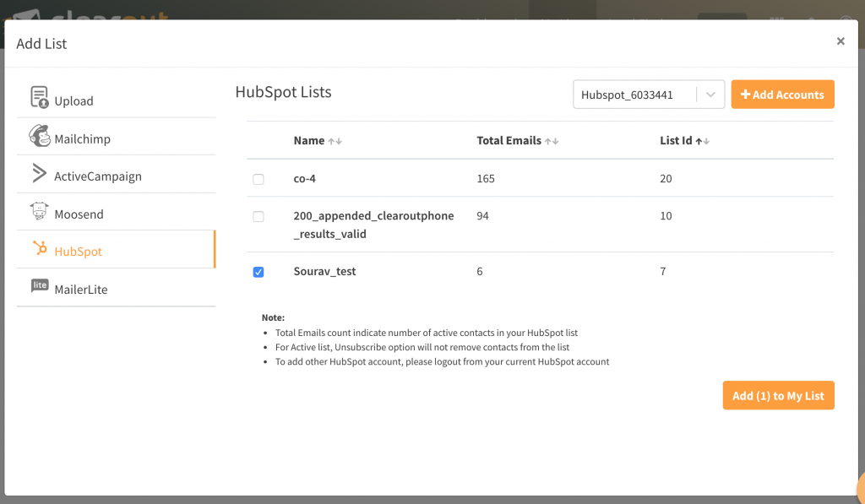The height and width of the screenshot is (504, 865).
Task: Click the Add List dialog title
Action: 41,44
